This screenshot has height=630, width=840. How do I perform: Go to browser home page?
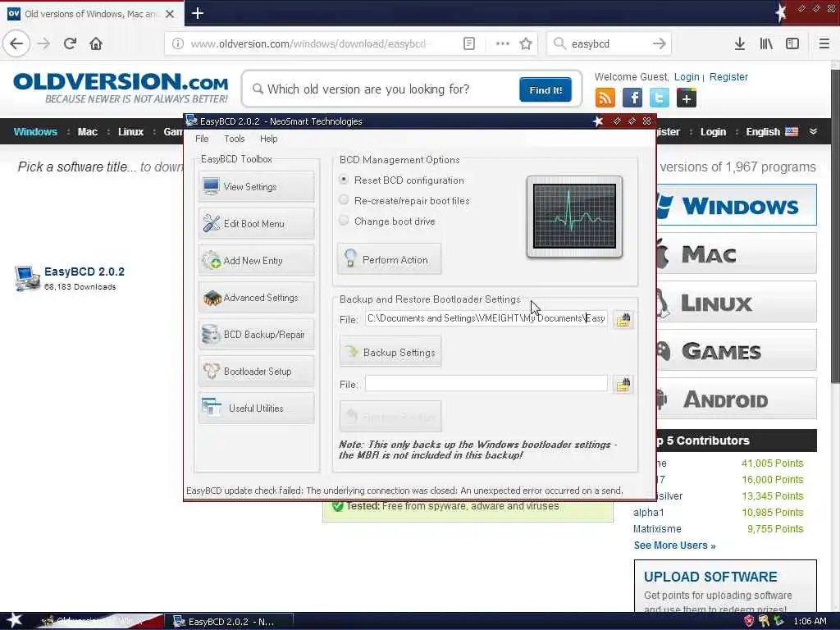point(96,43)
